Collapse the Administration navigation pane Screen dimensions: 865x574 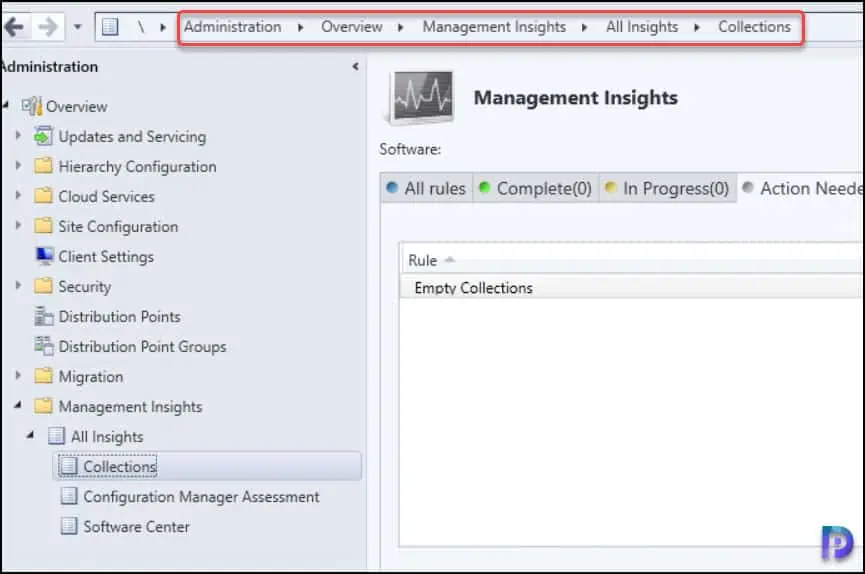click(355, 67)
